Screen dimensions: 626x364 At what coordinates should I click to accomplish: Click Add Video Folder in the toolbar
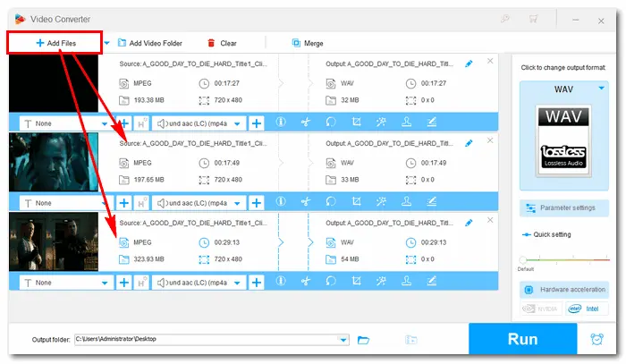pyautogui.click(x=148, y=43)
